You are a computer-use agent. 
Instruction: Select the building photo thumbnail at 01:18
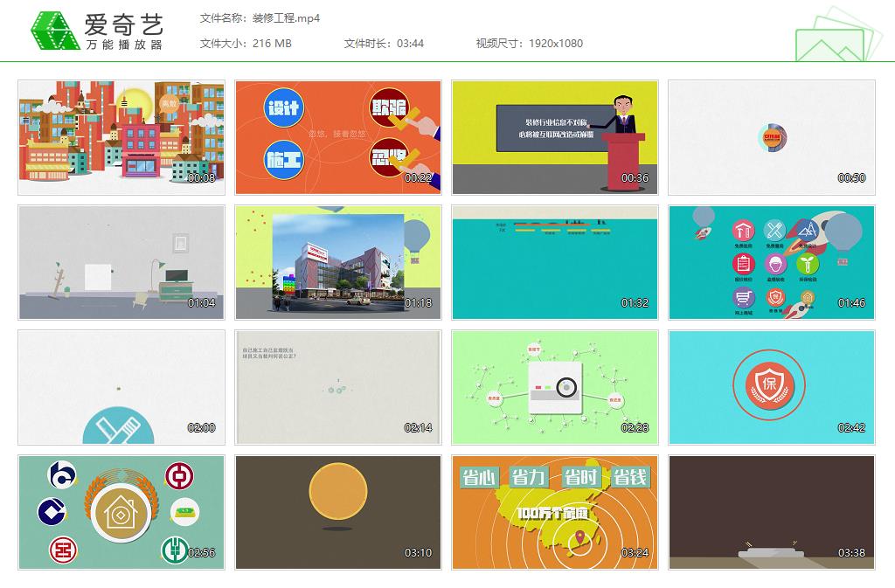[x=338, y=262]
